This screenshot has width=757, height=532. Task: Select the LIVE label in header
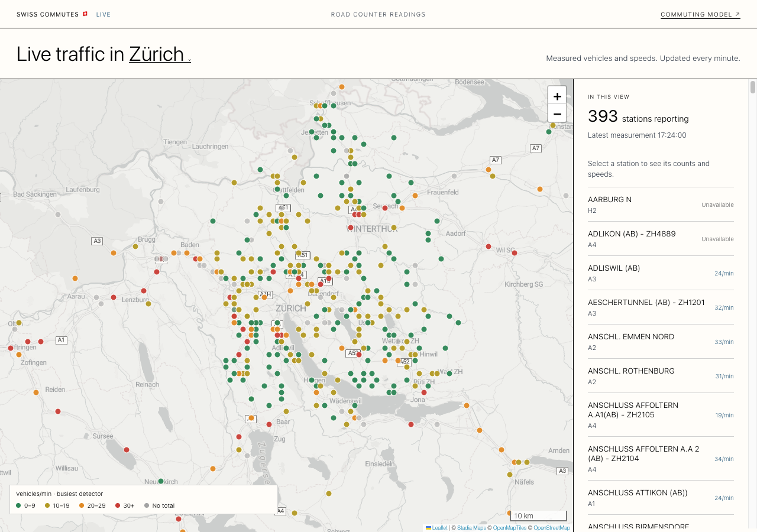(x=103, y=14)
